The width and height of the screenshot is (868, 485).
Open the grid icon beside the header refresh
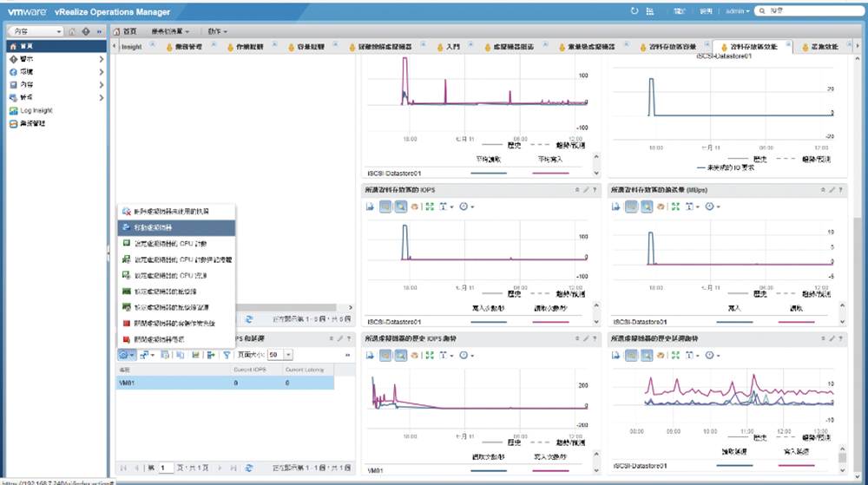tap(650, 11)
